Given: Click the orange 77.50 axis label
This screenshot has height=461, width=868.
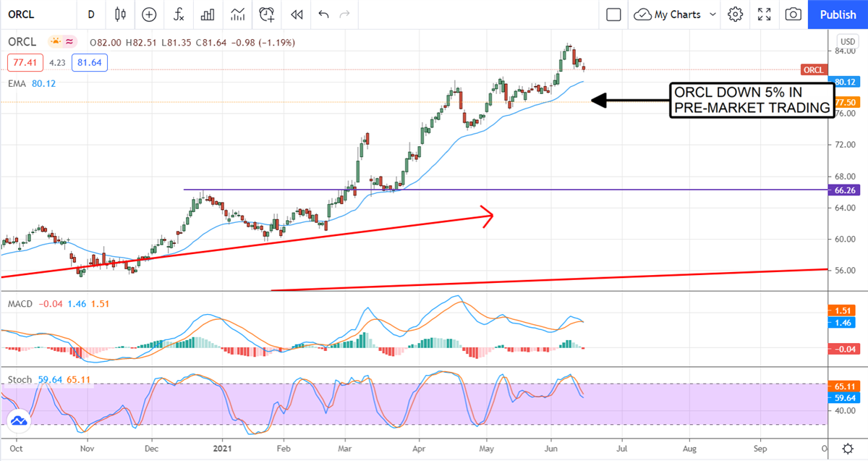Looking at the screenshot, I should (x=846, y=103).
